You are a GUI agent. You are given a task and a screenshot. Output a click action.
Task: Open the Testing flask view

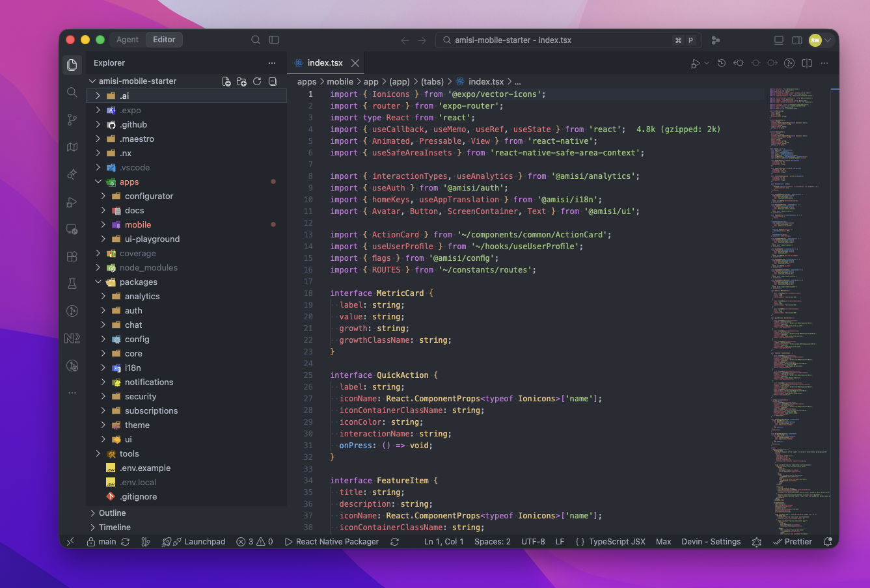[x=72, y=284]
